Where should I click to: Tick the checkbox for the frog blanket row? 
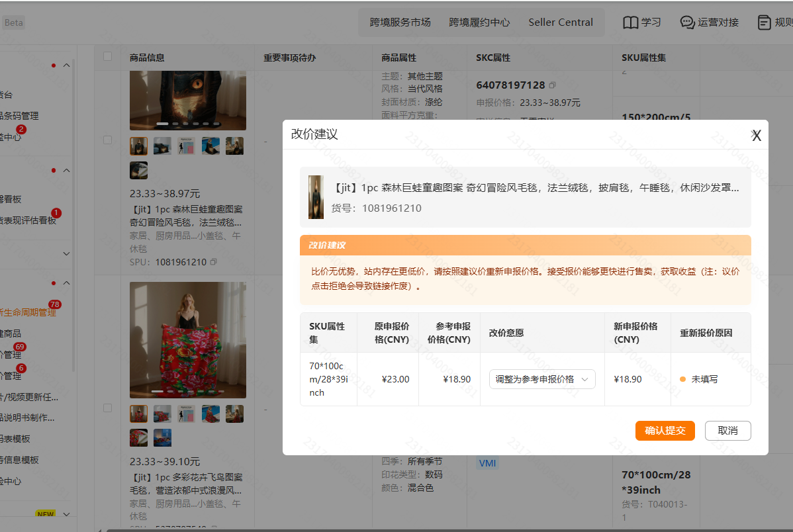click(108, 140)
